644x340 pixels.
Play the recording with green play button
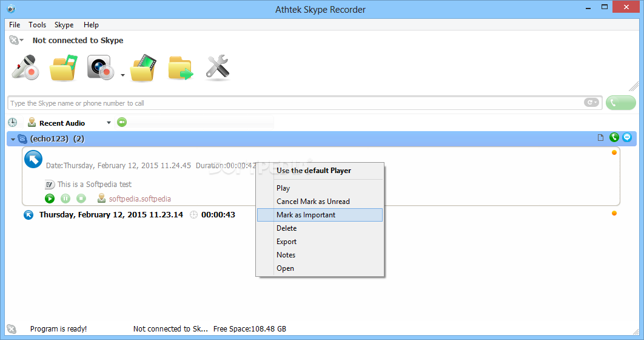tap(50, 199)
